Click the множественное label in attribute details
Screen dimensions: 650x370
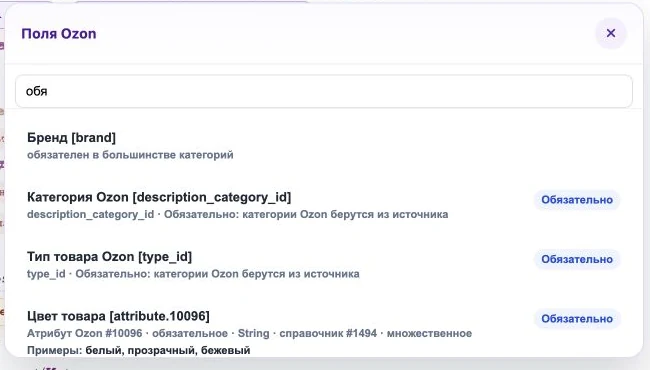tap(429, 334)
